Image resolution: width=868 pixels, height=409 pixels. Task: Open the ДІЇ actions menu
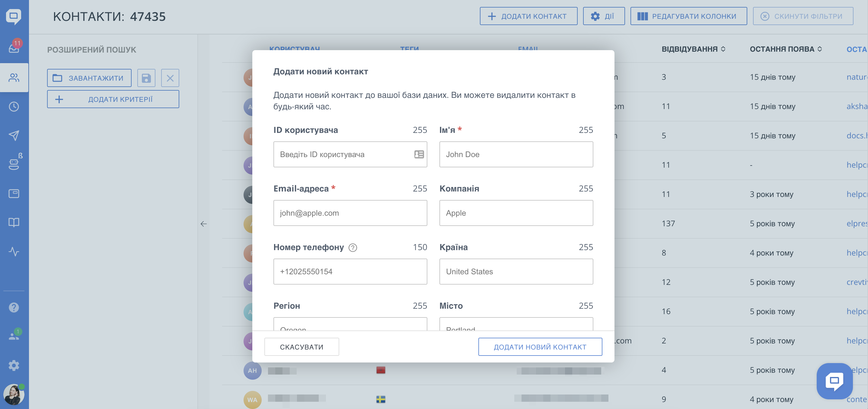604,16
